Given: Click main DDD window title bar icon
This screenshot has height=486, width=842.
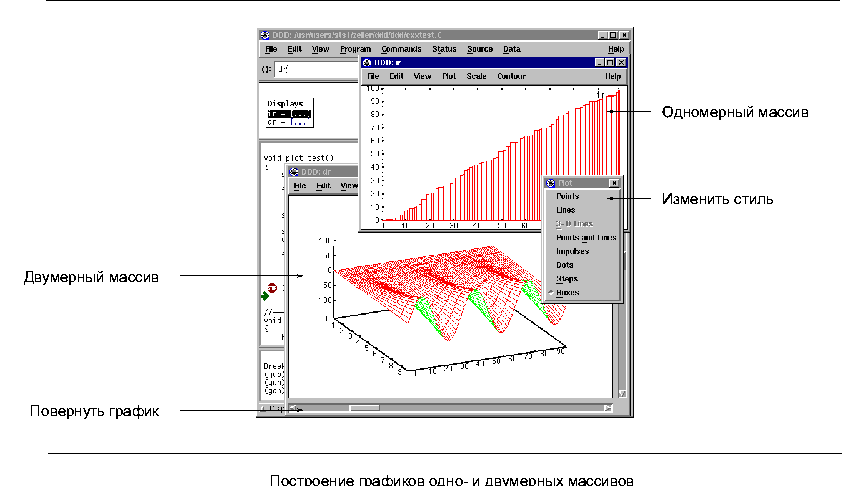Looking at the screenshot, I should (x=265, y=35).
